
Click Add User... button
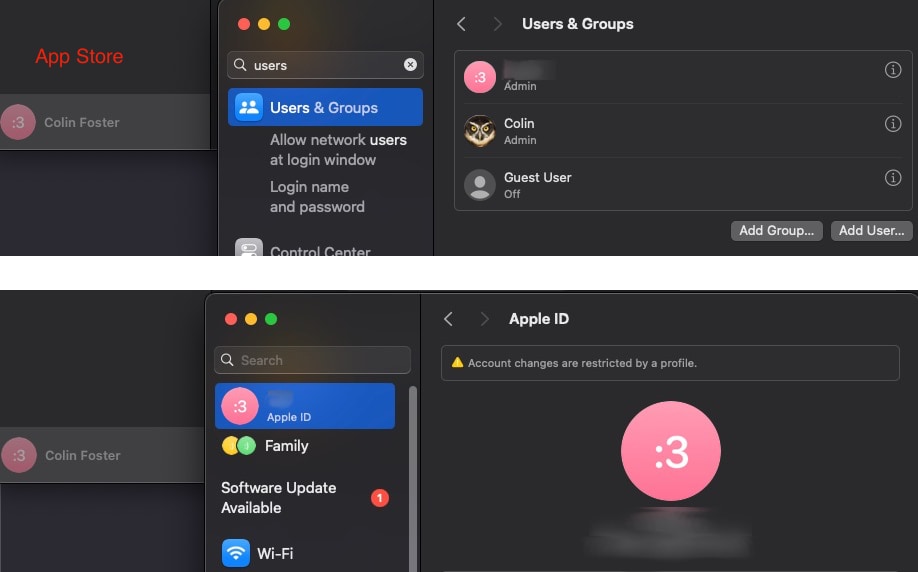[871, 231]
